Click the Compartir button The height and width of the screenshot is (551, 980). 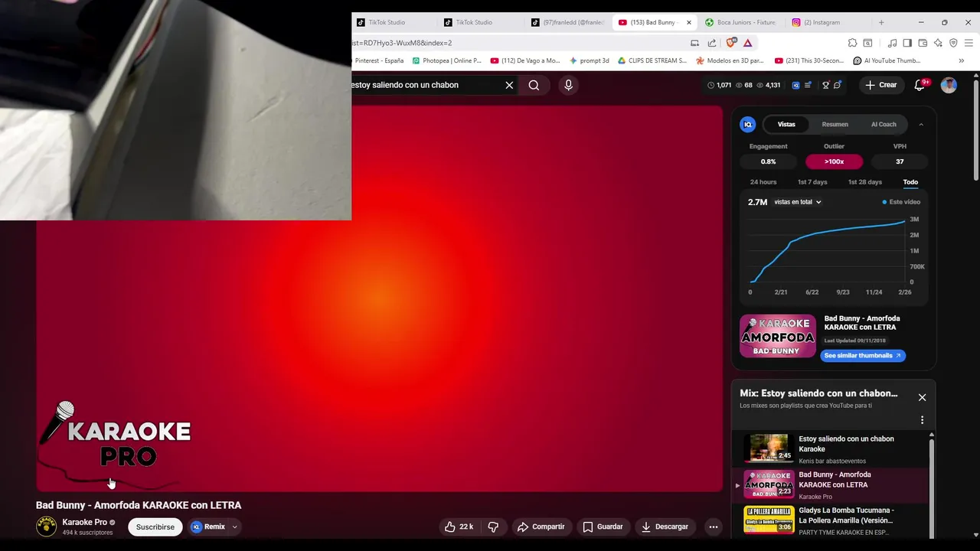pos(541,527)
